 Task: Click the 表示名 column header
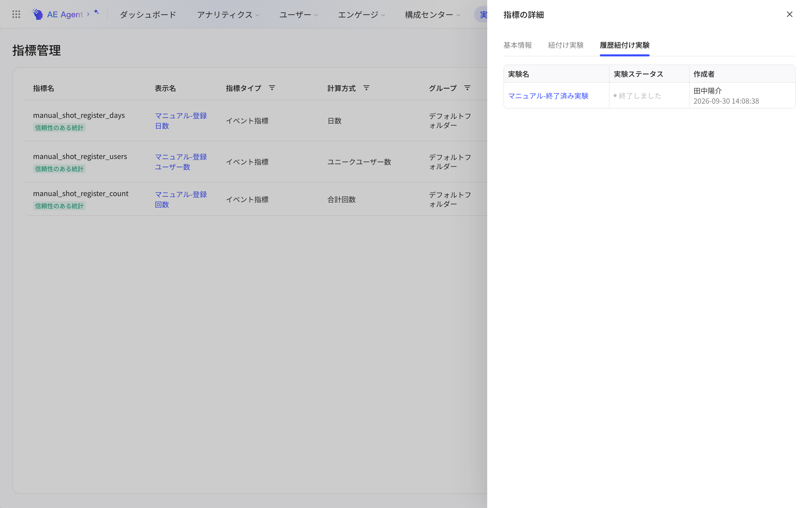click(x=165, y=88)
